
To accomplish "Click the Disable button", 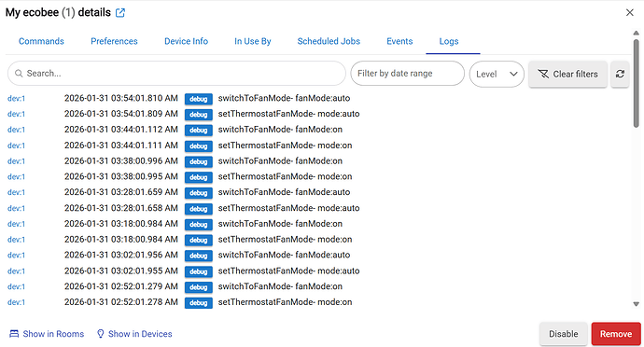I will pos(564,334).
